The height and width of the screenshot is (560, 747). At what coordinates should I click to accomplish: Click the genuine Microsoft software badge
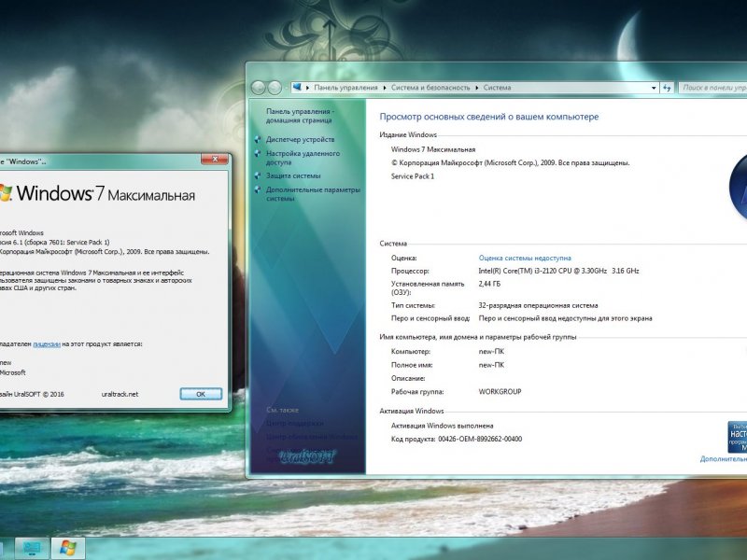737,437
